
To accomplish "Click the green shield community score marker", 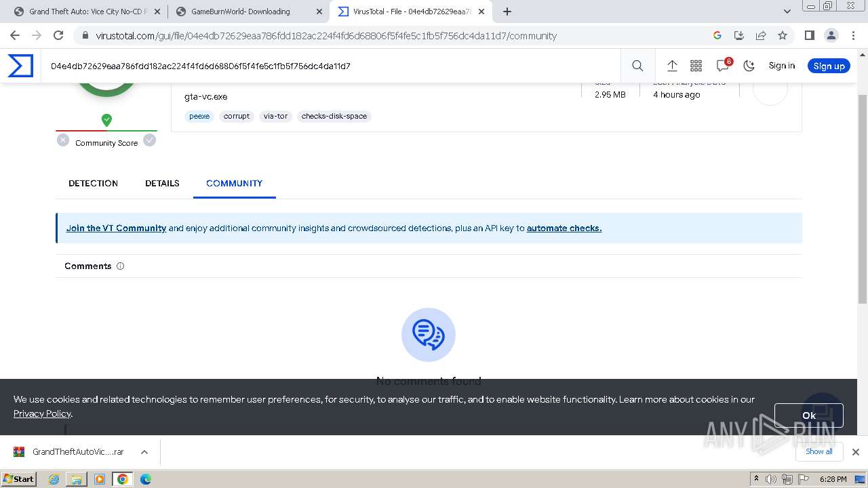I will pyautogui.click(x=106, y=120).
